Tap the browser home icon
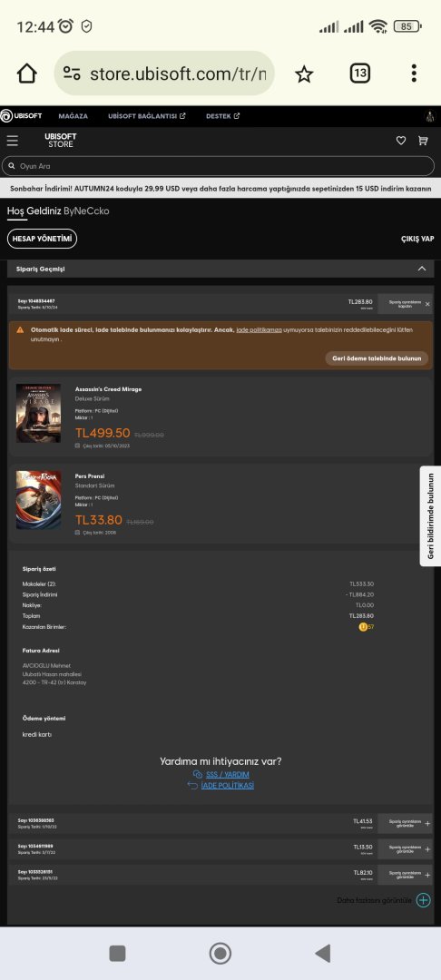The image size is (441, 980). click(27, 73)
